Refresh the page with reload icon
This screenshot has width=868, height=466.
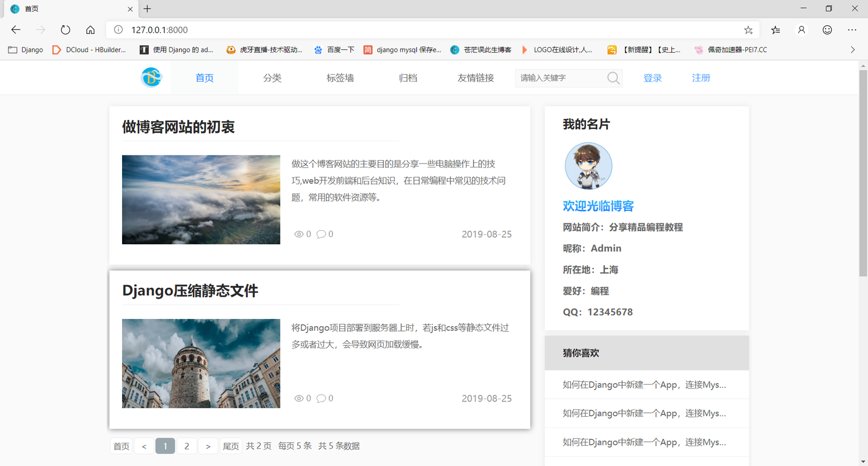click(66, 30)
